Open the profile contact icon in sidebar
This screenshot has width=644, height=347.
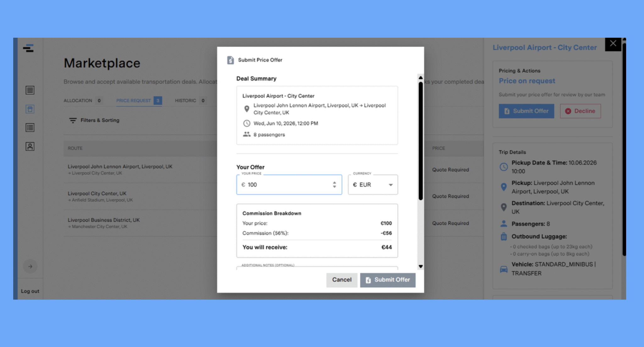[30, 147]
